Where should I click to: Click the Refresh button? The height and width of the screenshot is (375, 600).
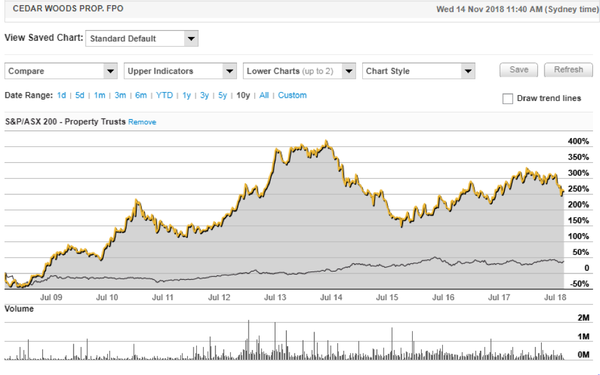[x=568, y=70]
